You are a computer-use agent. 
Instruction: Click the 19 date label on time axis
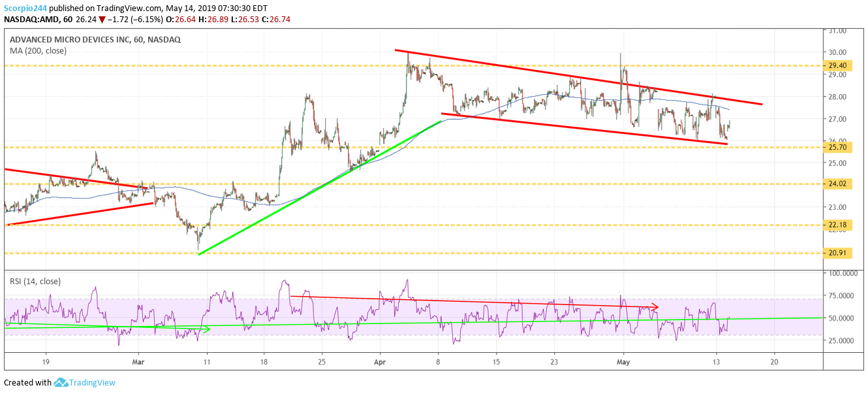click(x=46, y=361)
